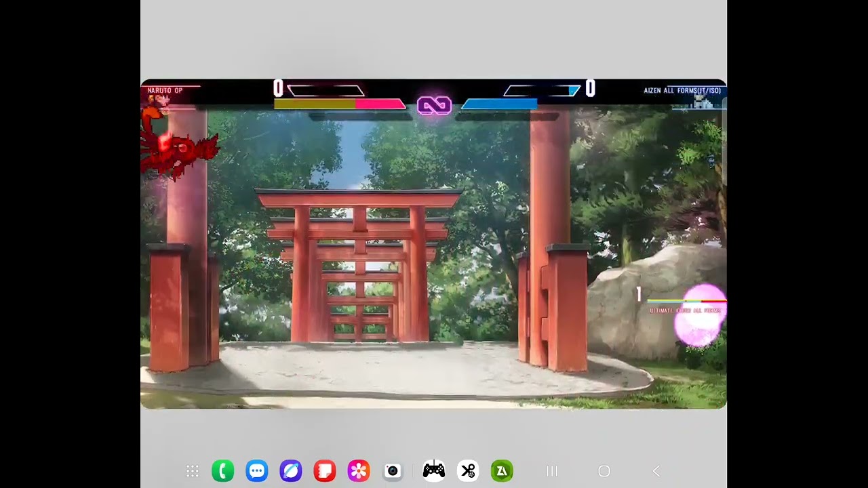Launch the purple Samsung Internet browser

coord(291,471)
